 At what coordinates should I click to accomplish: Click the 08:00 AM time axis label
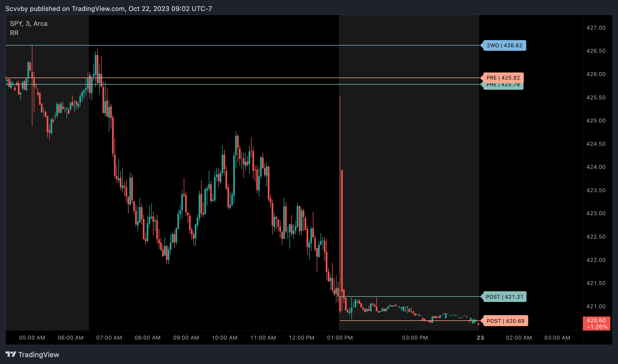(x=147, y=338)
